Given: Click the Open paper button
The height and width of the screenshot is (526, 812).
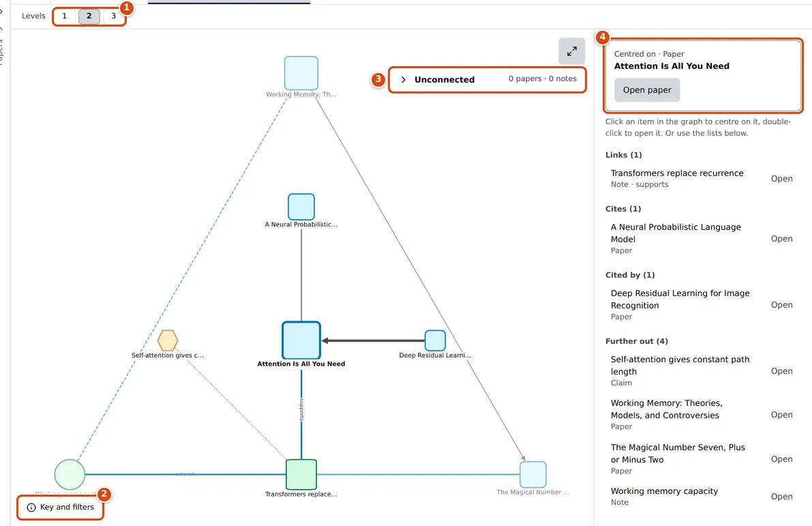Looking at the screenshot, I should click(x=647, y=90).
